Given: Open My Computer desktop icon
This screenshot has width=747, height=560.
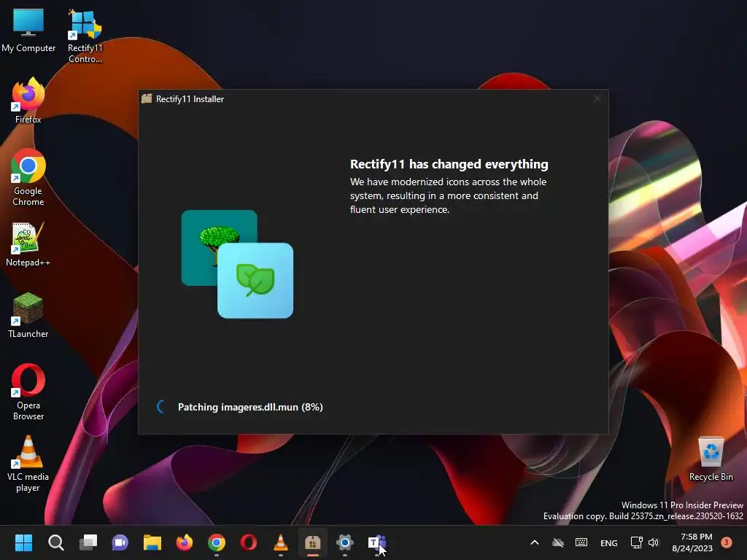Looking at the screenshot, I should click(28, 29).
